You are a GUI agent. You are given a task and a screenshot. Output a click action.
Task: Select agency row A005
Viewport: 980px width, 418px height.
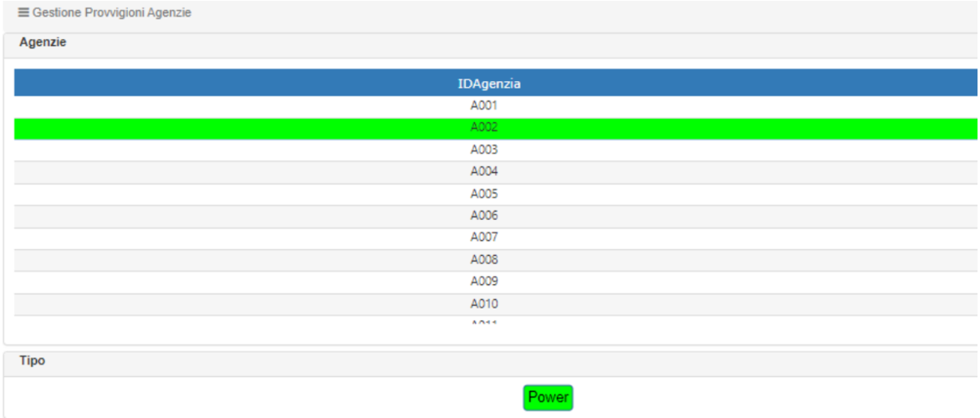(x=496, y=194)
